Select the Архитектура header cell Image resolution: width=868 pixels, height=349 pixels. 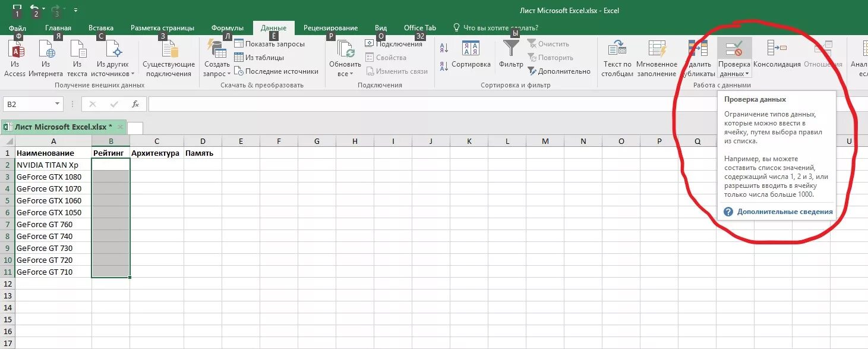pos(157,153)
